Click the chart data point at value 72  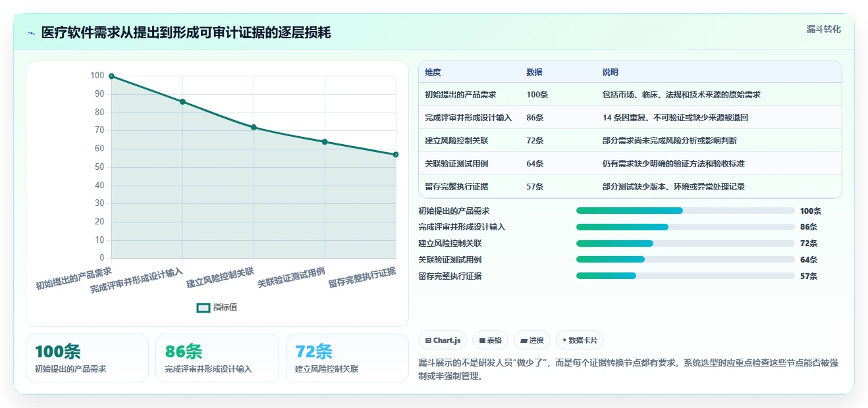pos(254,127)
